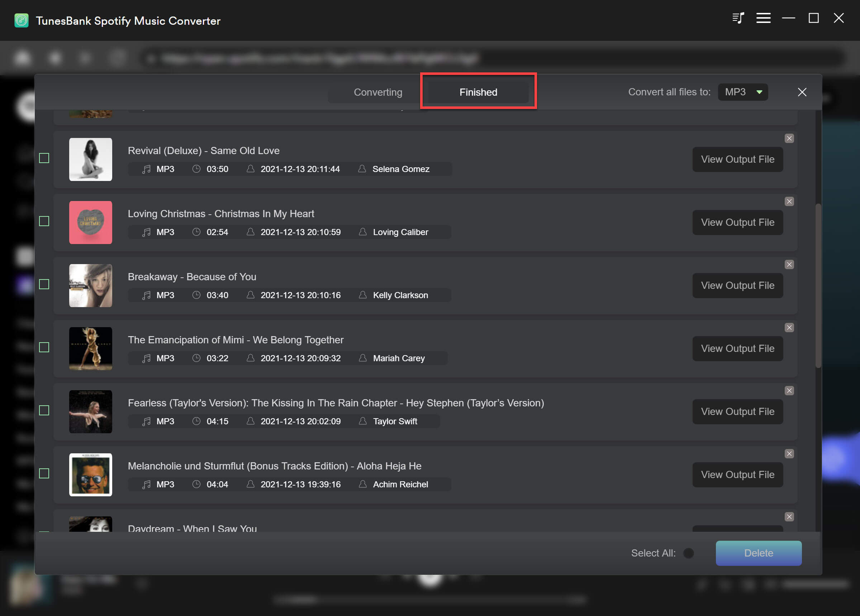This screenshot has width=860, height=616.
Task: Switch to the Finished tab
Action: point(478,92)
